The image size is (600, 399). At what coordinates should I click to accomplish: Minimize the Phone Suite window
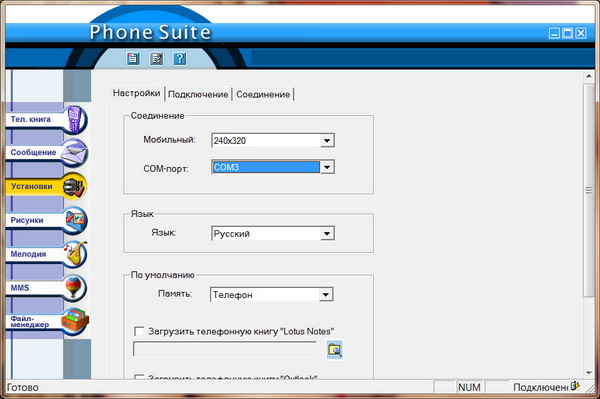pos(554,33)
